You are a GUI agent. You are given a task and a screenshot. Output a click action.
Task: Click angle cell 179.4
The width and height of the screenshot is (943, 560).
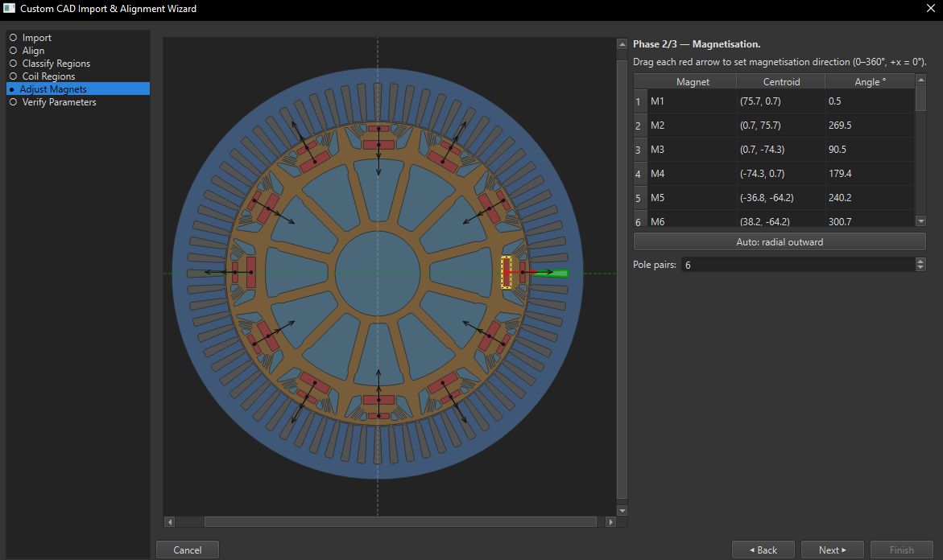click(870, 173)
